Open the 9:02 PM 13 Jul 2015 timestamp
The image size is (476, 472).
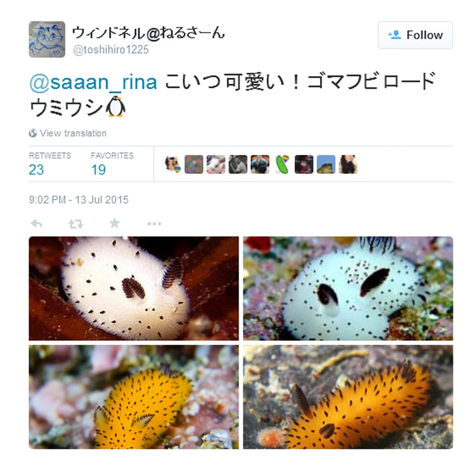[x=78, y=200]
